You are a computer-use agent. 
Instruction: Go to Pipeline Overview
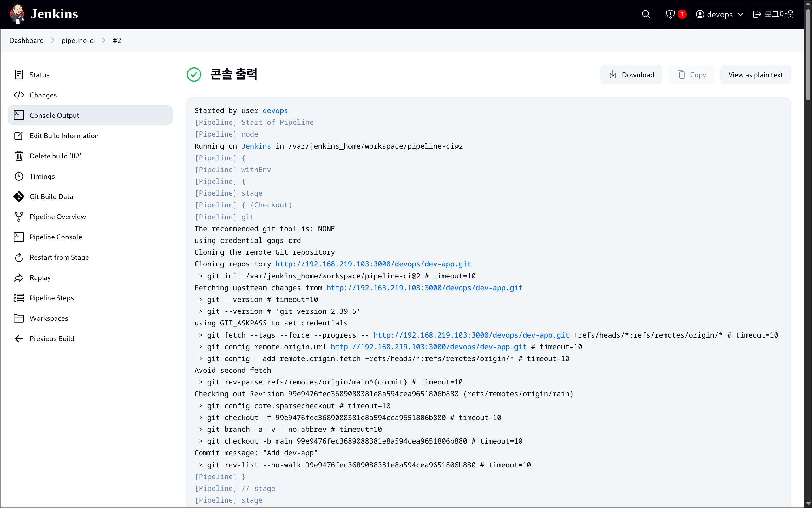click(x=90, y=217)
